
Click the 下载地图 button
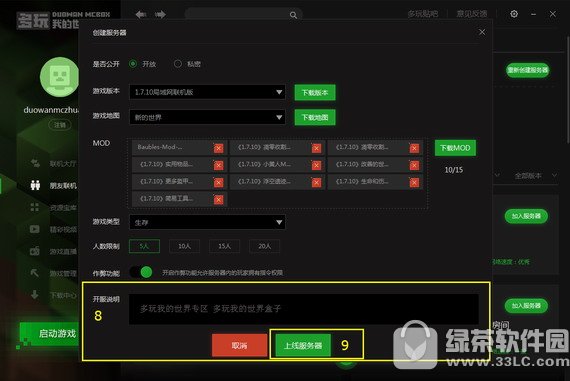coord(315,117)
